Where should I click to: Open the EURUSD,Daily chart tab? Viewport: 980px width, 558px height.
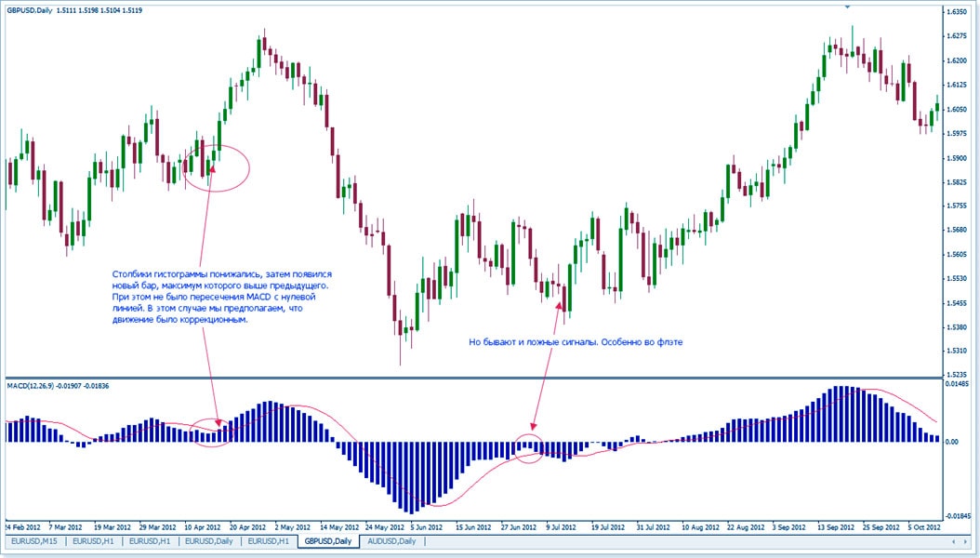(208, 540)
